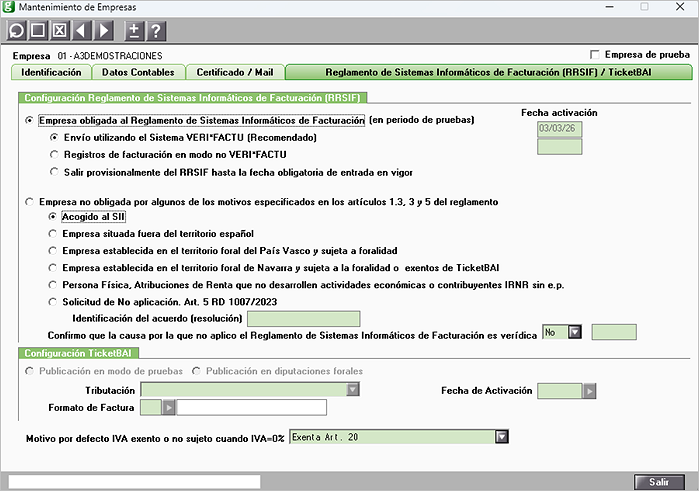The image size is (699, 491).
Task: Click the status bar white text field
Action: point(134,482)
